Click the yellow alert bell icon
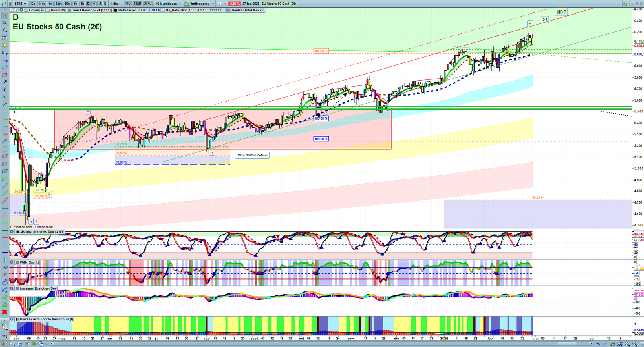Viewport: 644px width, 347px height. (x=5, y=45)
